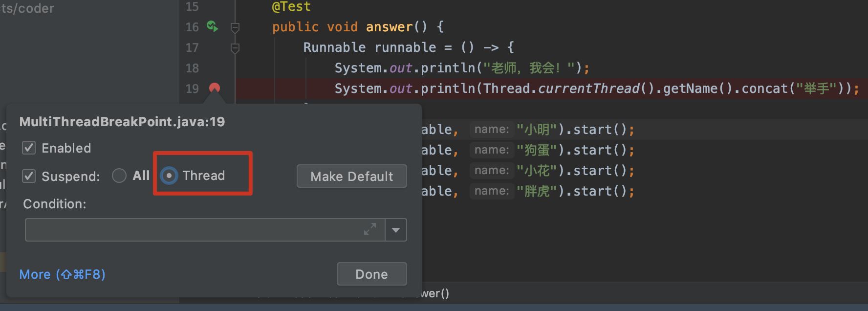Focus the Condition input field
Image resolution: width=868 pixels, height=311 pixels.
(x=195, y=230)
